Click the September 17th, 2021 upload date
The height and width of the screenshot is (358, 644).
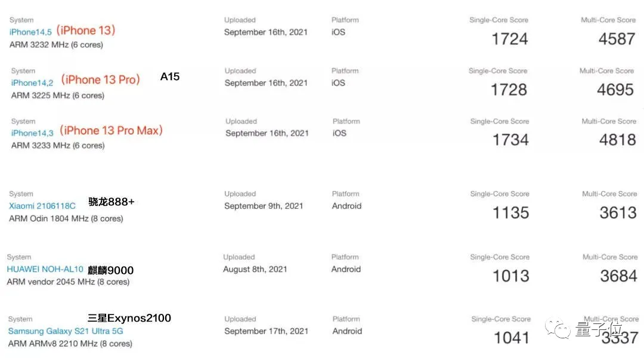(x=266, y=331)
